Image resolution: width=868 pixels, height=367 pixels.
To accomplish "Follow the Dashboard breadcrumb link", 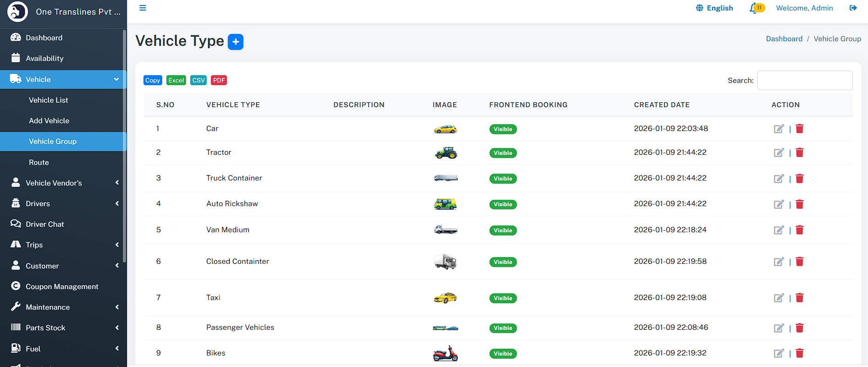I will (x=784, y=38).
